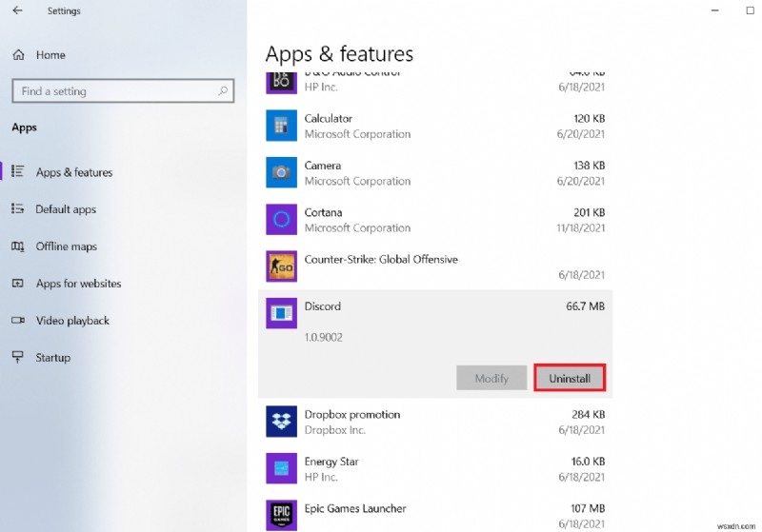Click the Energy Star app icon

click(x=281, y=468)
